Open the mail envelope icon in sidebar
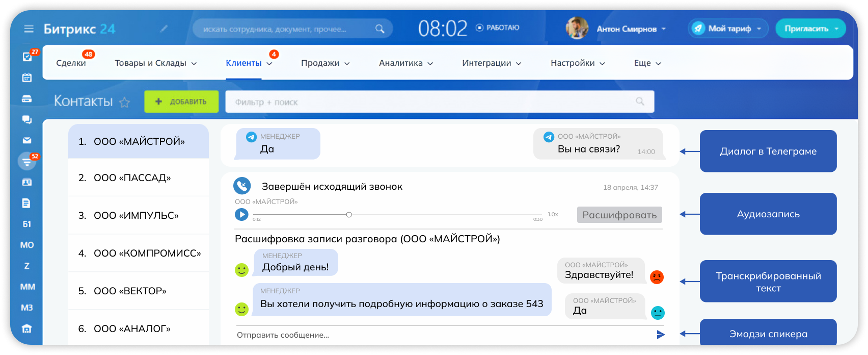868x355 pixels. coord(27,140)
